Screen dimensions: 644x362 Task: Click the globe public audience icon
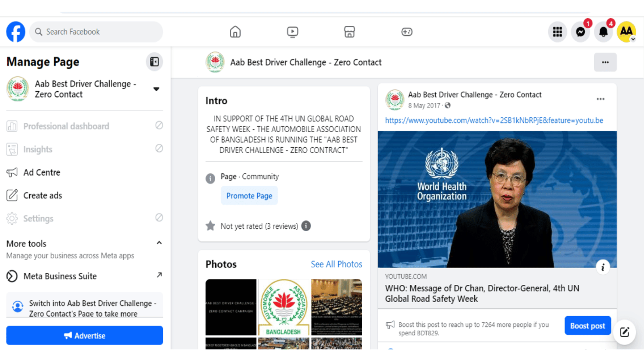[447, 105]
